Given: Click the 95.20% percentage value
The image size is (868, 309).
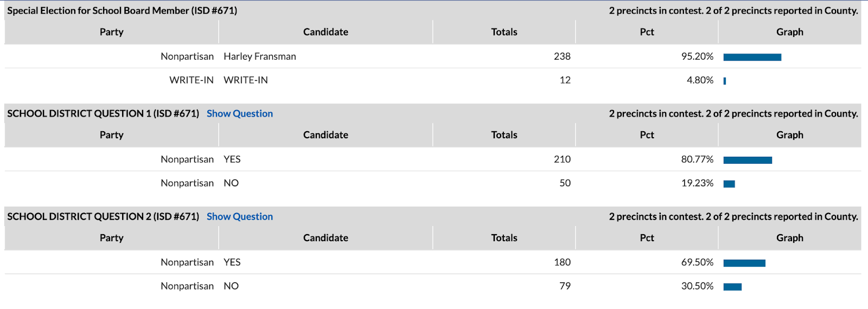Looking at the screenshot, I should 697,56.
